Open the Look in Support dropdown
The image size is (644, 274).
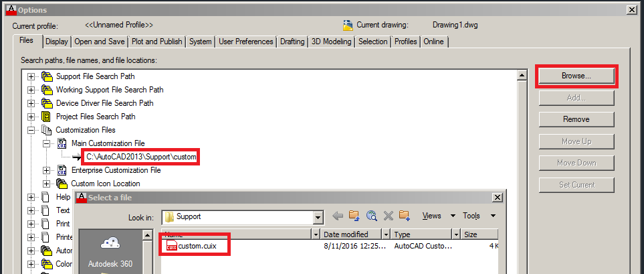coord(318,217)
